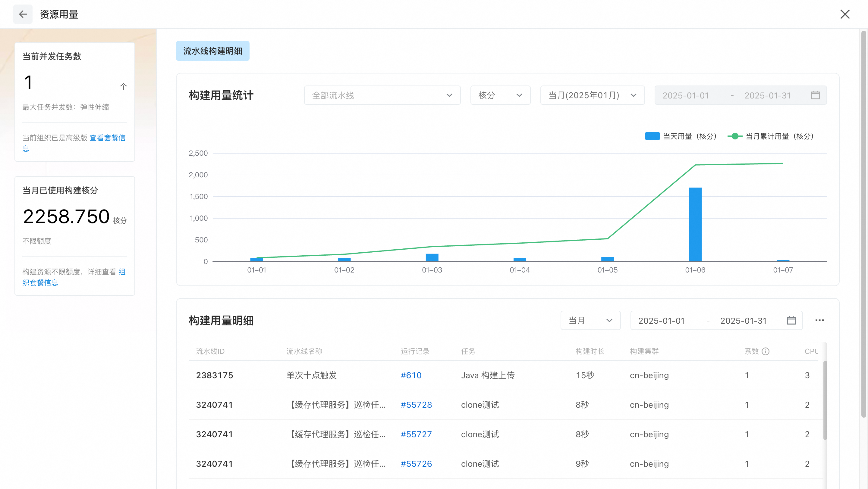Image resolution: width=868 pixels, height=489 pixels.
Task: Open the 全部流水线 dropdown
Action: 382,95
